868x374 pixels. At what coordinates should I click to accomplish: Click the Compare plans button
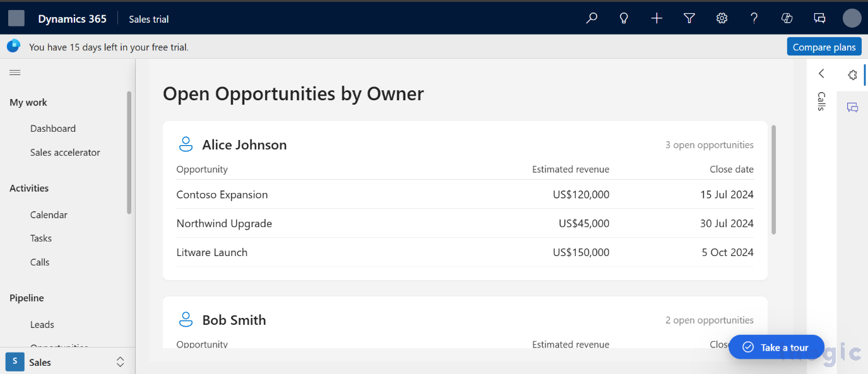point(824,46)
